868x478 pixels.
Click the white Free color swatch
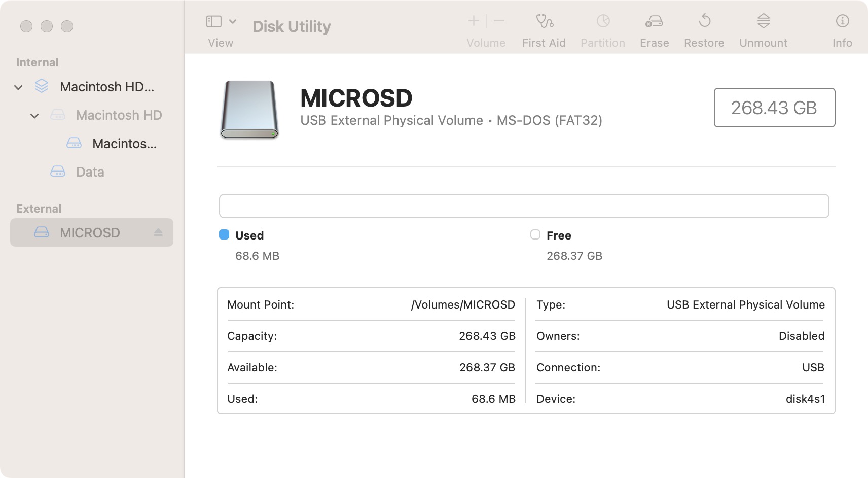[x=535, y=234]
